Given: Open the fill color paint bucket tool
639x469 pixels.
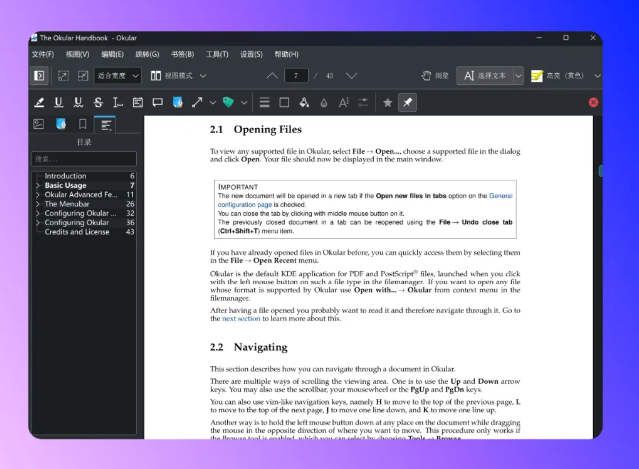Looking at the screenshot, I should pyautogui.click(x=304, y=102).
